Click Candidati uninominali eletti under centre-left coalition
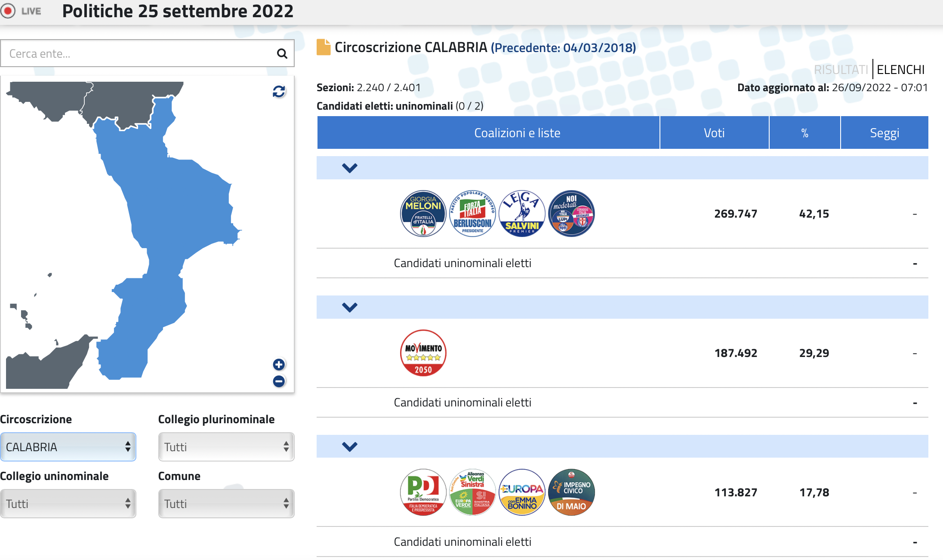This screenshot has height=560, width=943. (462, 542)
